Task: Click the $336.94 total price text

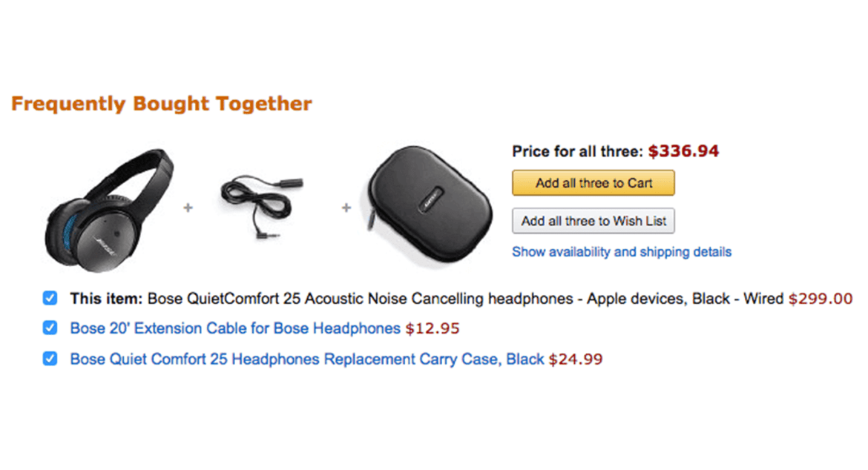Action: pos(684,150)
